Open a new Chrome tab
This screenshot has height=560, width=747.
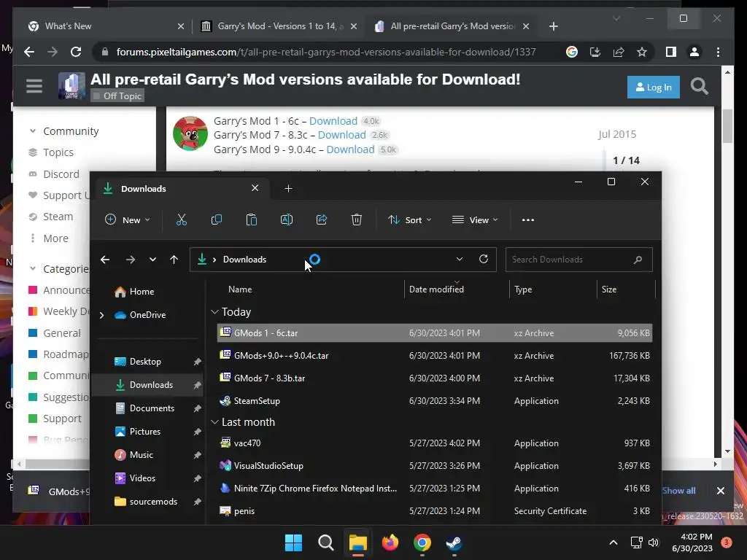pyautogui.click(x=553, y=26)
